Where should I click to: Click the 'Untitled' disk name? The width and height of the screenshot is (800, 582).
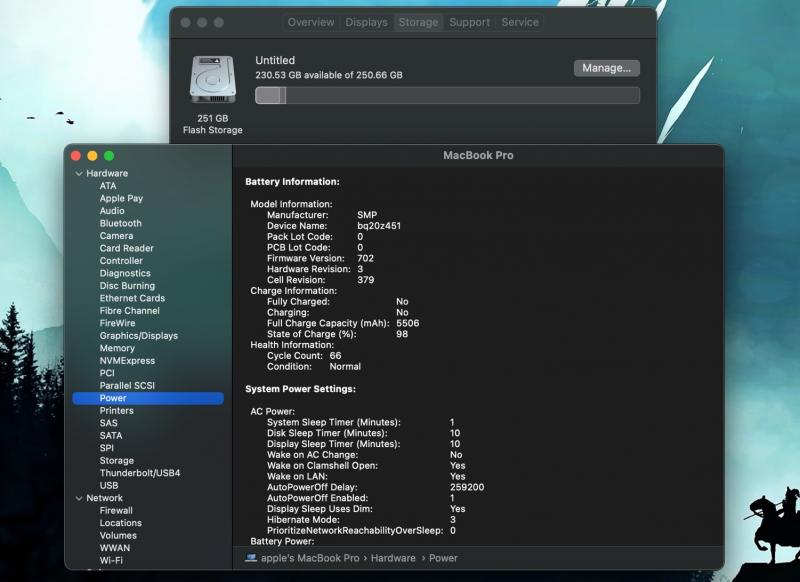click(275, 60)
